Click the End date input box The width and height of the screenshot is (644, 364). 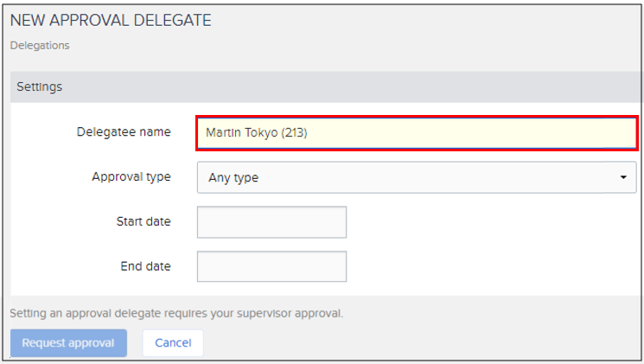click(271, 266)
